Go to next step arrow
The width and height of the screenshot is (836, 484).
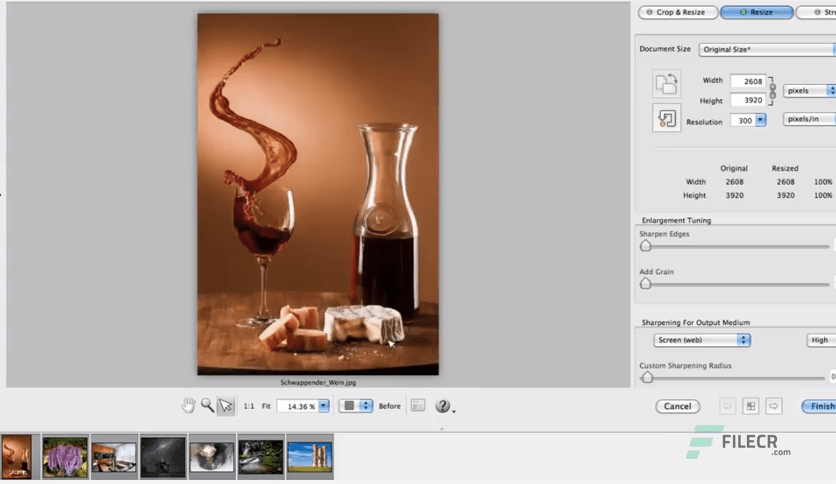[774, 406]
